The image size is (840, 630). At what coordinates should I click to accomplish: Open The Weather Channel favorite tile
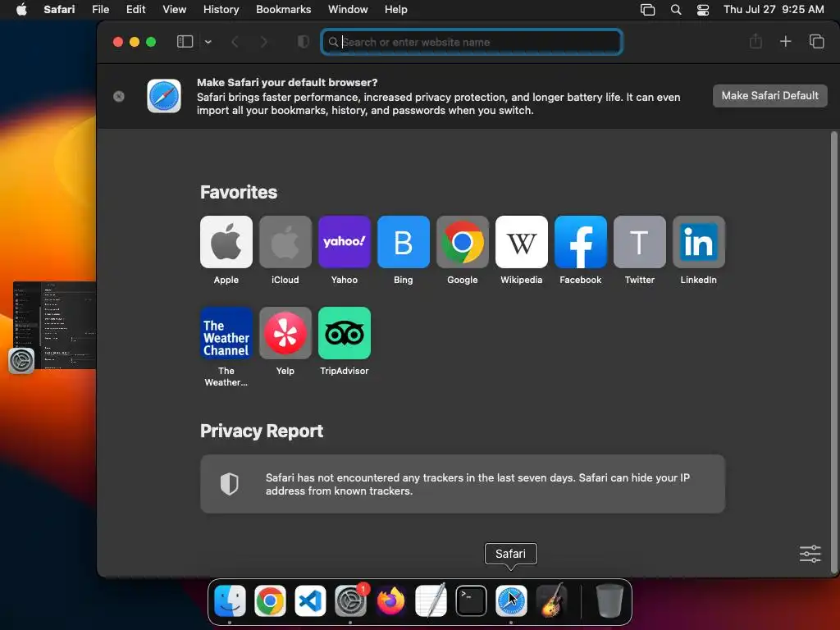coord(226,333)
